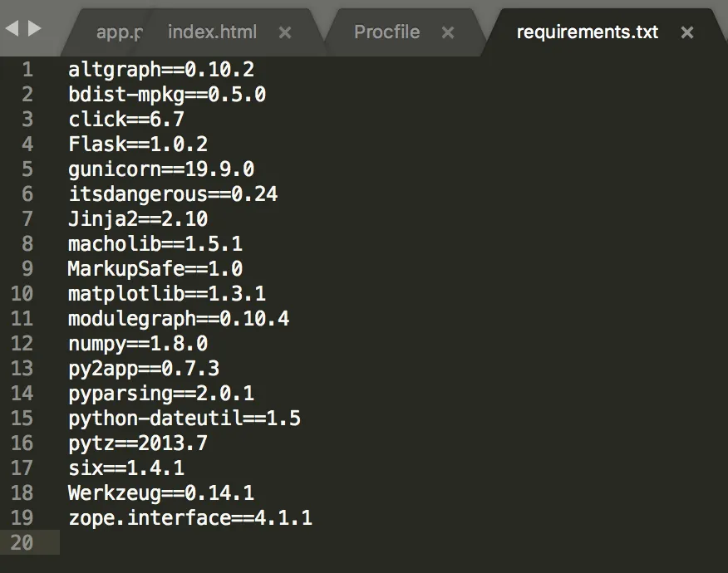Open the partially hidden app.py tab
Viewport: 728px width, 573px height.
[x=119, y=32]
